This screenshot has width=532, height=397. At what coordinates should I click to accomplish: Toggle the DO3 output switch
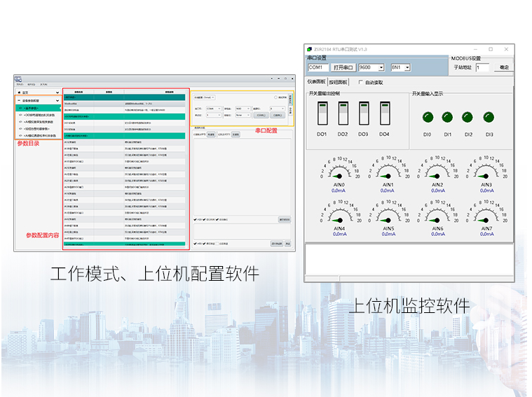[364, 113]
